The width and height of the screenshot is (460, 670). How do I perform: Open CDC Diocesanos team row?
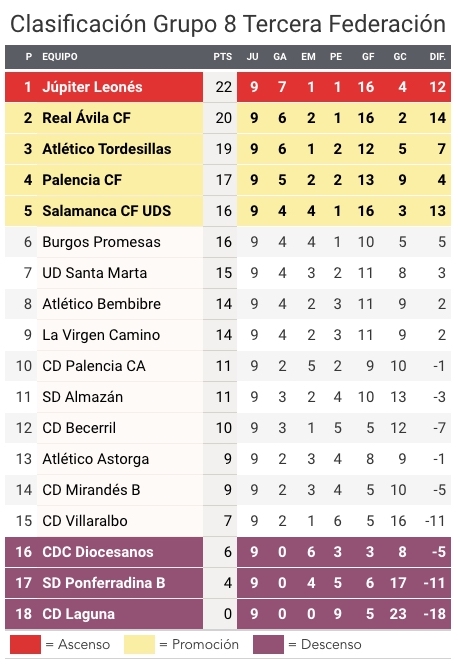228,552
